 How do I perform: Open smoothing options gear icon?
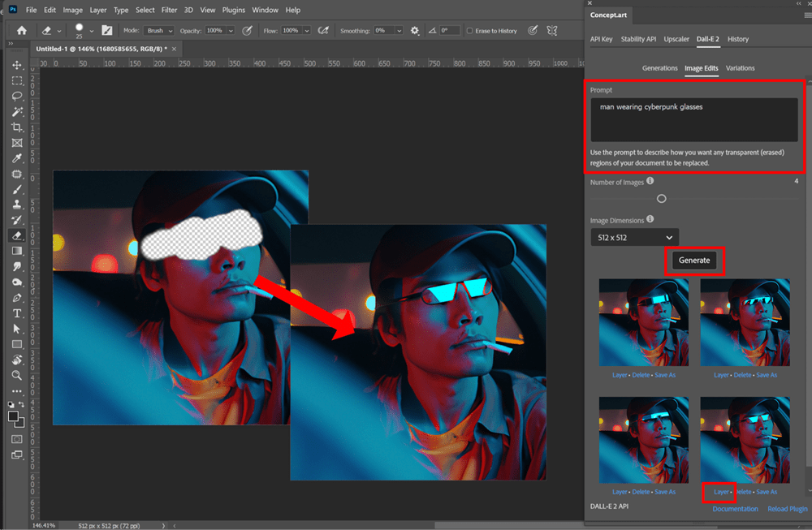tap(415, 31)
